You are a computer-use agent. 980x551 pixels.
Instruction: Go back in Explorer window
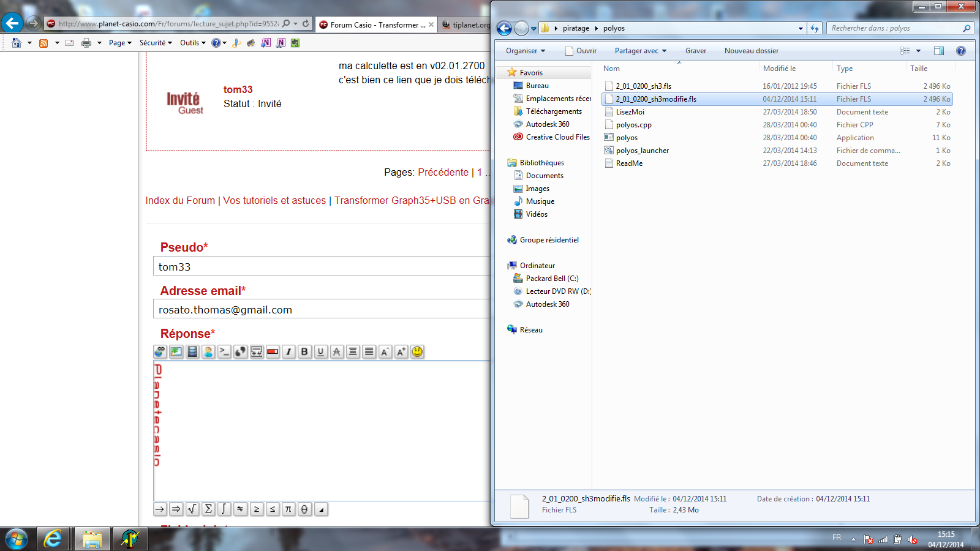pos(504,28)
